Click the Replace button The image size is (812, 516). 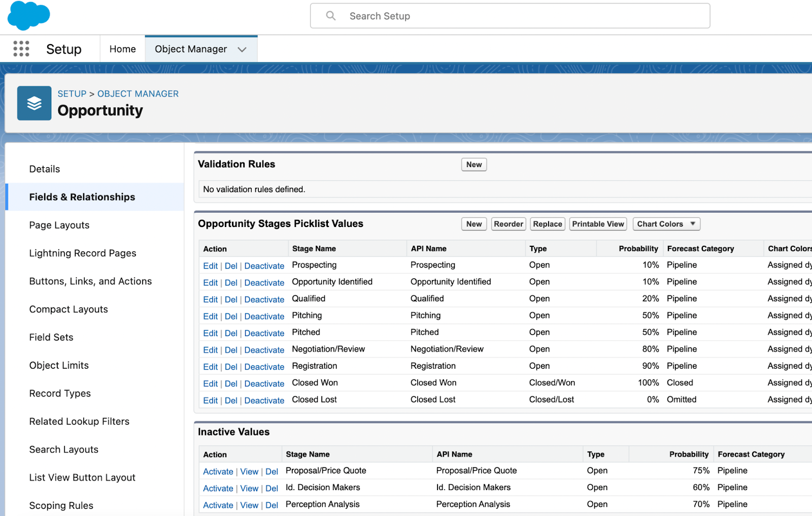tap(547, 223)
